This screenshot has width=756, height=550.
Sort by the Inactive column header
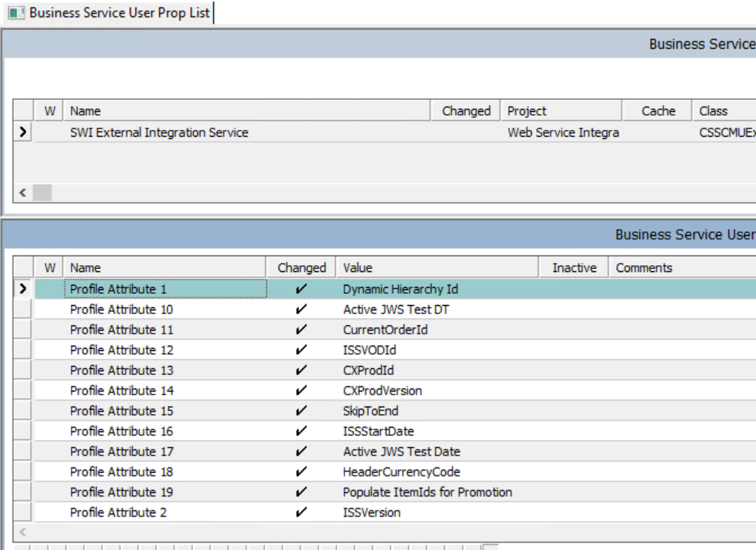click(x=573, y=267)
